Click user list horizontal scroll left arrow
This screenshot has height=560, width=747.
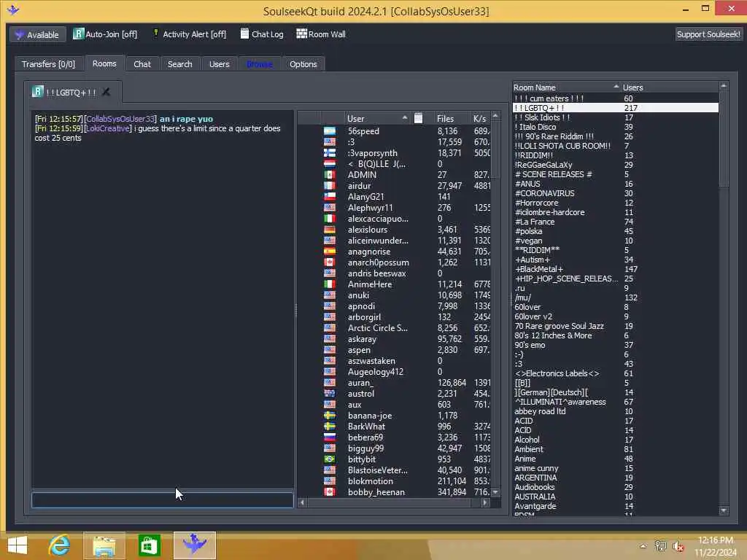click(x=302, y=502)
